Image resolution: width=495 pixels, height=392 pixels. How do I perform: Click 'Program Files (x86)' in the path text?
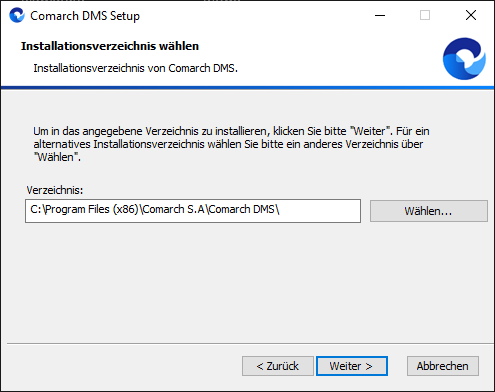pyautogui.click(x=92, y=209)
